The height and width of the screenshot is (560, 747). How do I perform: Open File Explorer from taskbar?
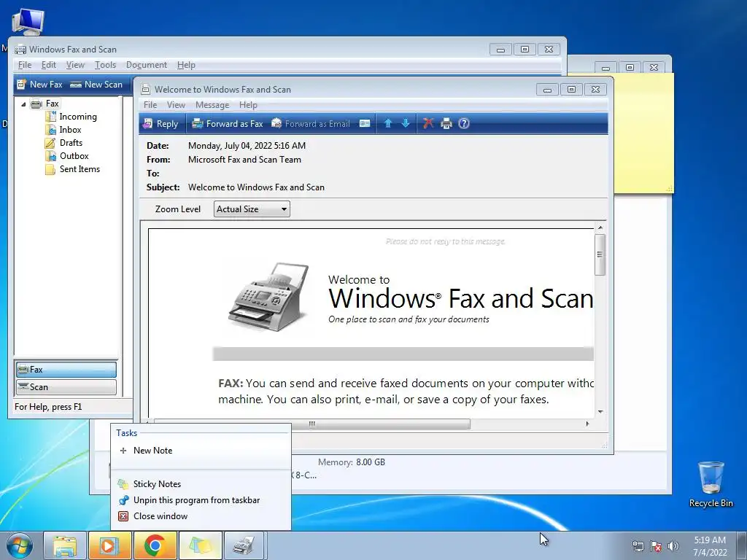(x=65, y=545)
